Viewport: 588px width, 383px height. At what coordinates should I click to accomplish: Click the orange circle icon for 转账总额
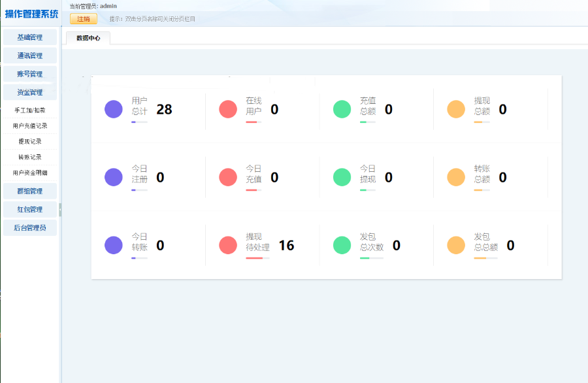456,177
